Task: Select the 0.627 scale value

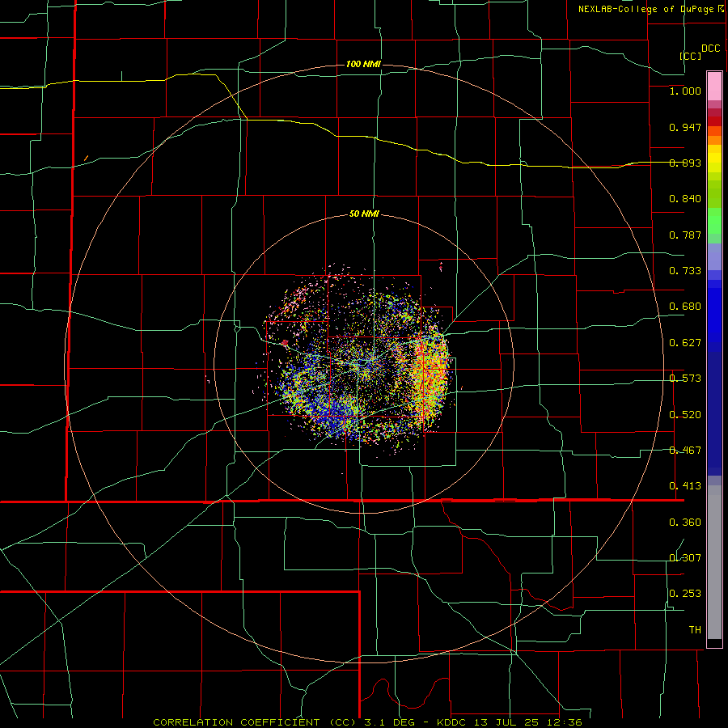Action: point(685,343)
